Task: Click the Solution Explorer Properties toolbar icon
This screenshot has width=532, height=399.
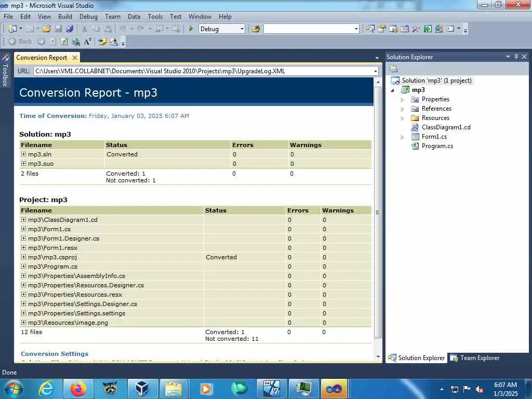Action: (x=394, y=69)
